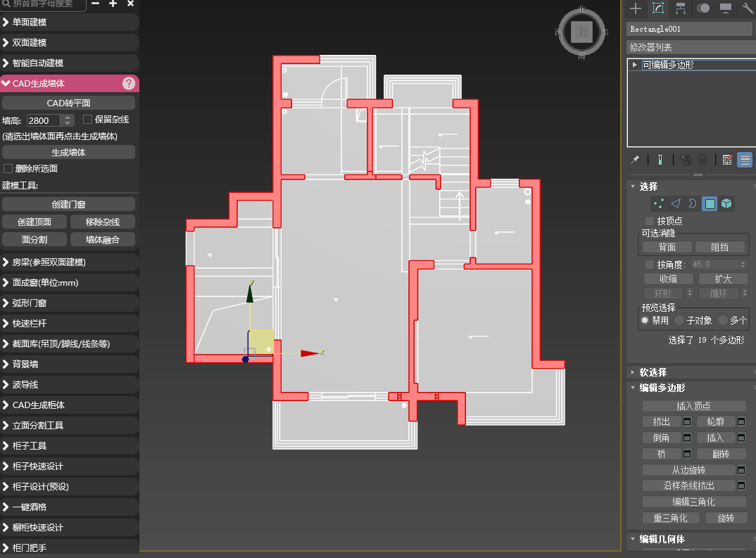The width and height of the screenshot is (756, 558).
Task: Open the 修改器列表 dropdown
Action: [690, 47]
